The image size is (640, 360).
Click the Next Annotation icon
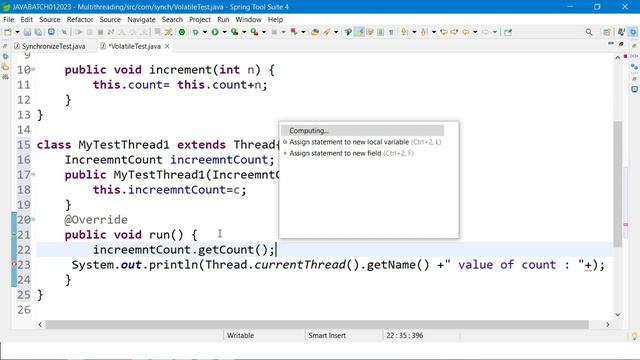coord(404,32)
